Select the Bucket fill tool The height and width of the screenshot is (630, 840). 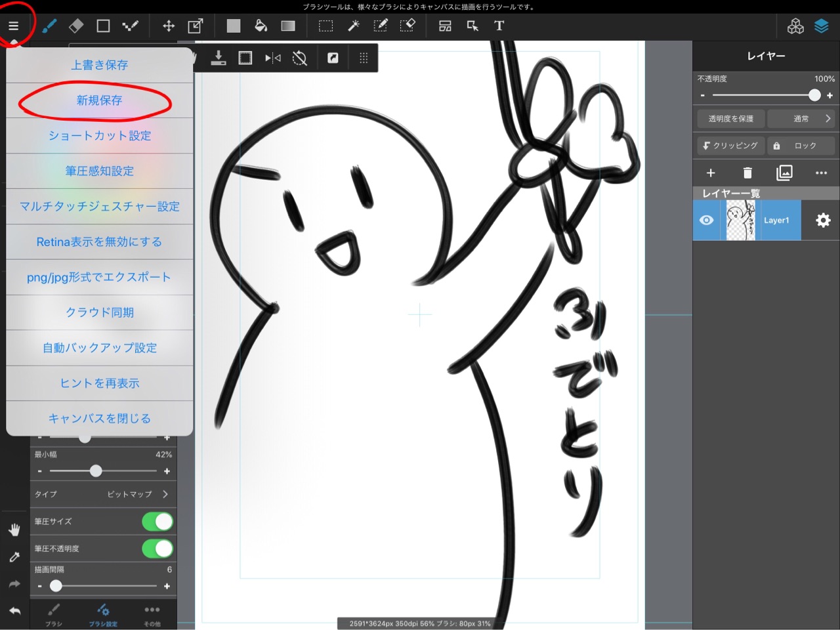[261, 26]
